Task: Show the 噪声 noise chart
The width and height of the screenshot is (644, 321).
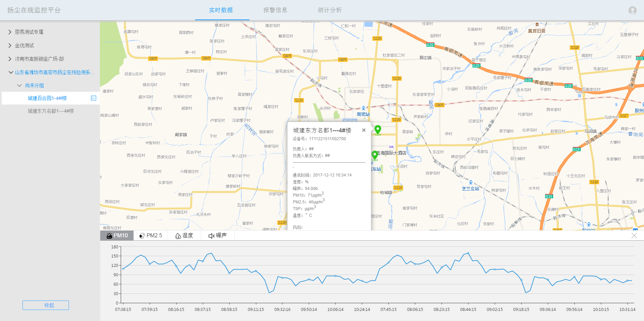Action: click(218, 236)
